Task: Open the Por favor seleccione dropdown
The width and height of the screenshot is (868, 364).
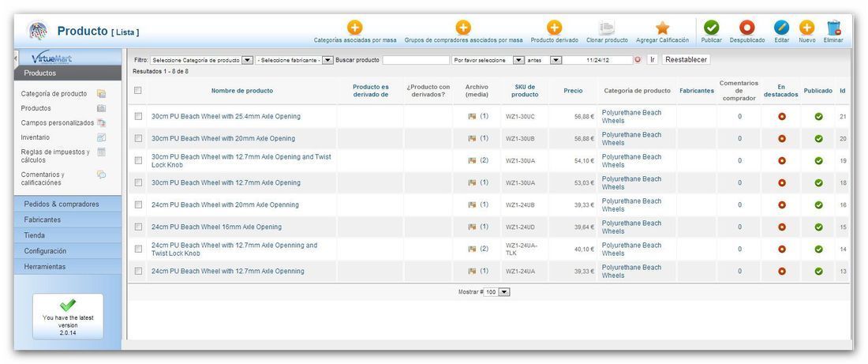Action: point(488,60)
